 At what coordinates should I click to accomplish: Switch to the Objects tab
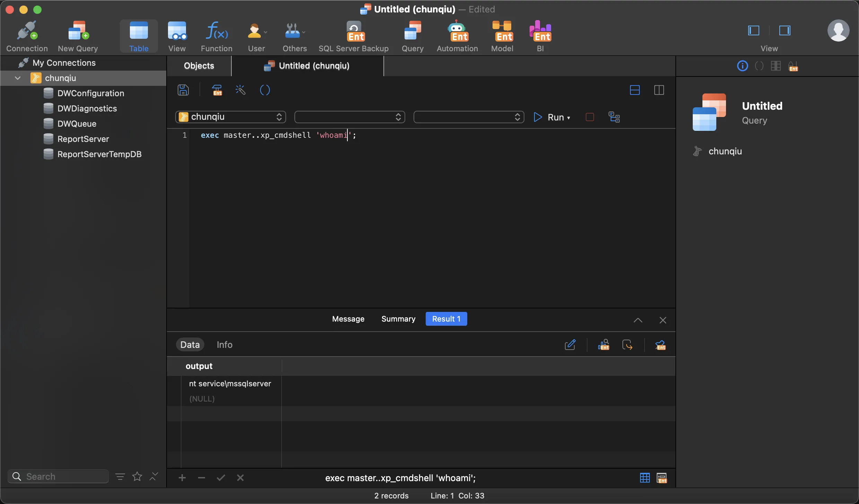tap(199, 66)
